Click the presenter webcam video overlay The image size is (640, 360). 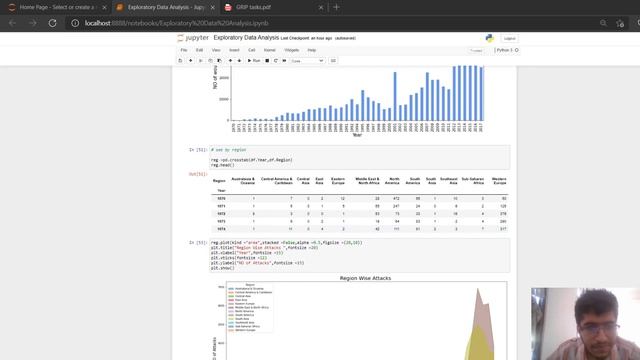tap(585, 324)
